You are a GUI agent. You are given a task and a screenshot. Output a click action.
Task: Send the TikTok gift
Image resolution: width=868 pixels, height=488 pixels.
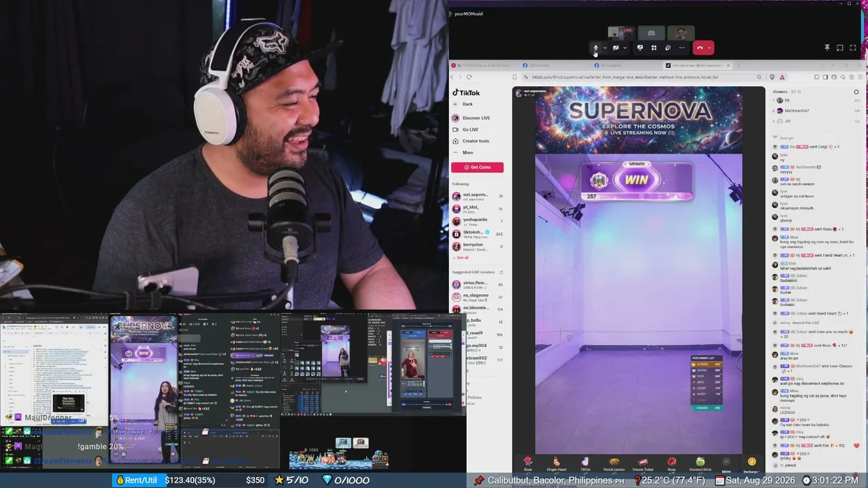585,464
